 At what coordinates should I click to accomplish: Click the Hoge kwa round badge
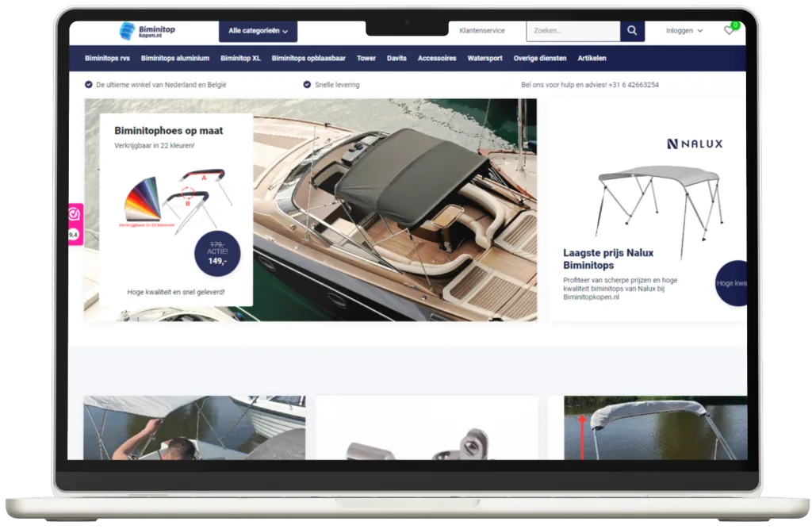click(x=731, y=283)
